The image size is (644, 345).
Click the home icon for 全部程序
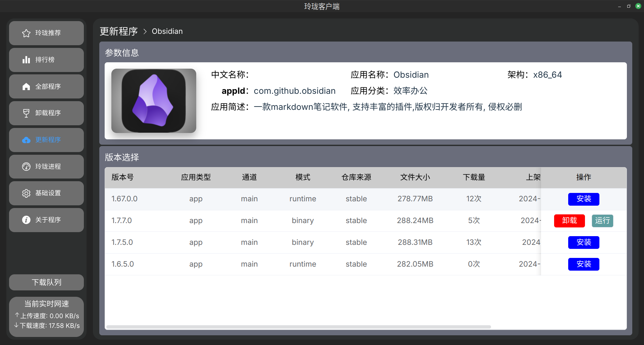point(26,86)
